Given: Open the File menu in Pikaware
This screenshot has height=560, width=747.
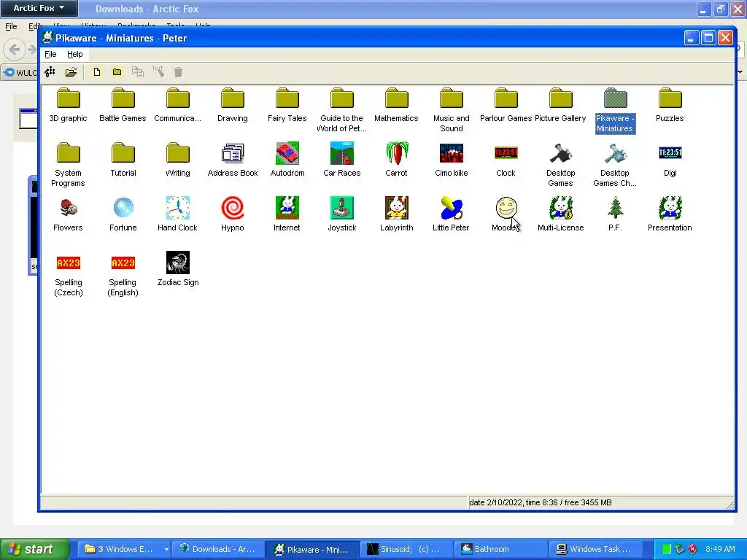Looking at the screenshot, I should click(50, 54).
